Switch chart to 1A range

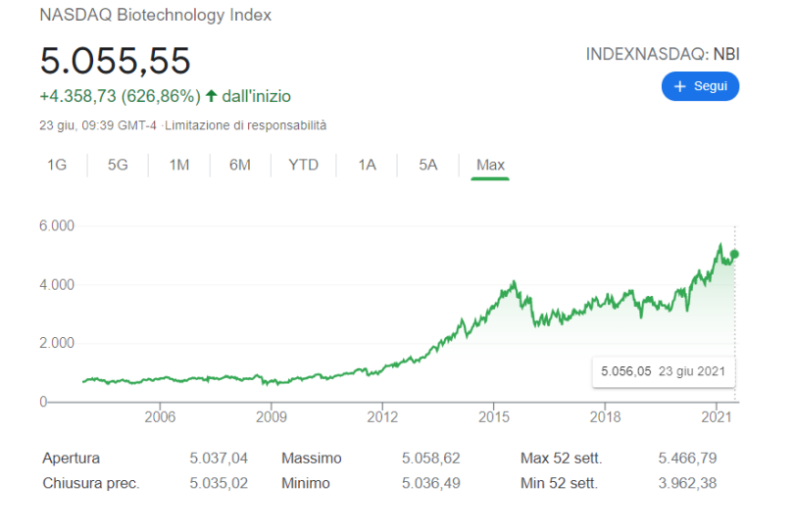pyautogui.click(x=367, y=166)
